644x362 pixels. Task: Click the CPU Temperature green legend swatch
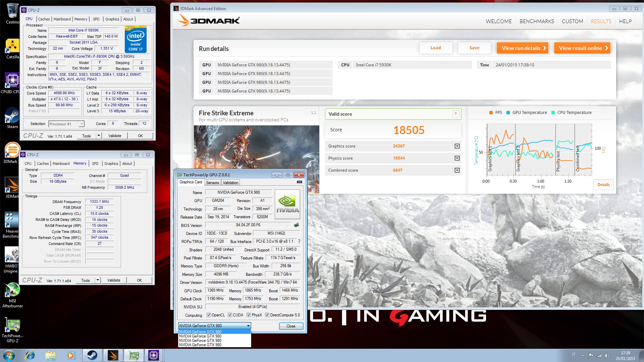pos(553,113)
